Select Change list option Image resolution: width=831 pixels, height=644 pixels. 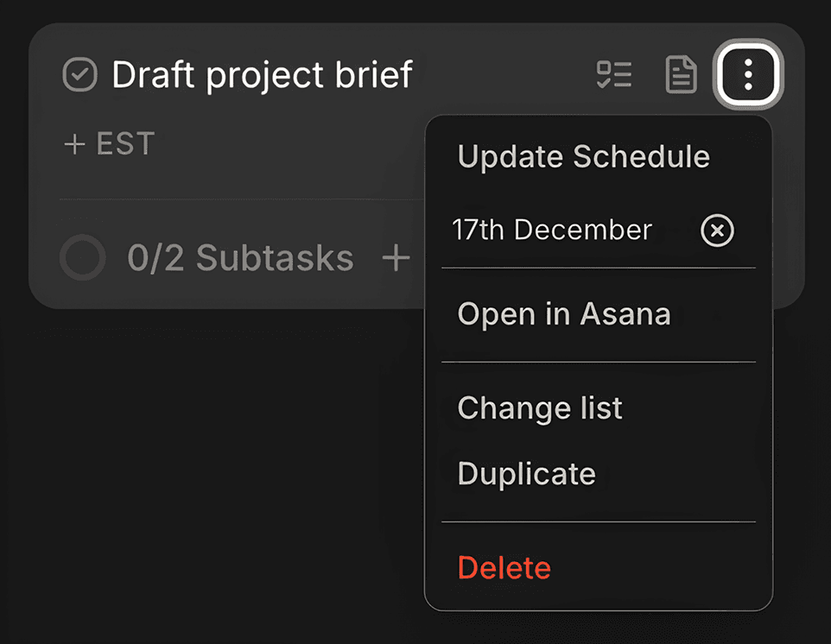[539, 407]
